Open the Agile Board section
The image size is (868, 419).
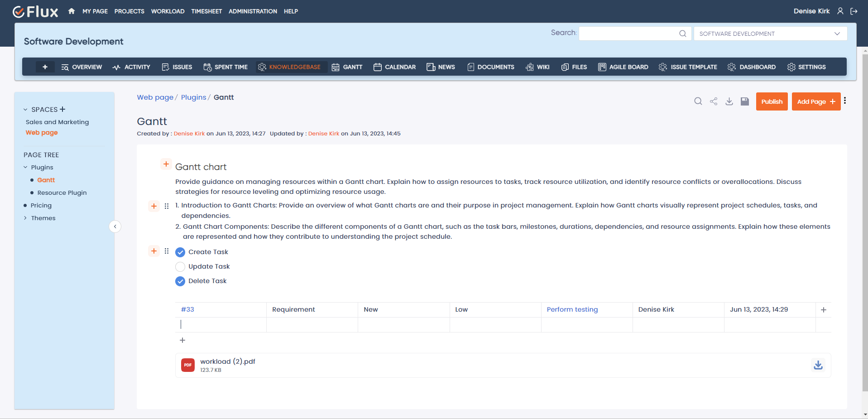(x=623, y=67)
